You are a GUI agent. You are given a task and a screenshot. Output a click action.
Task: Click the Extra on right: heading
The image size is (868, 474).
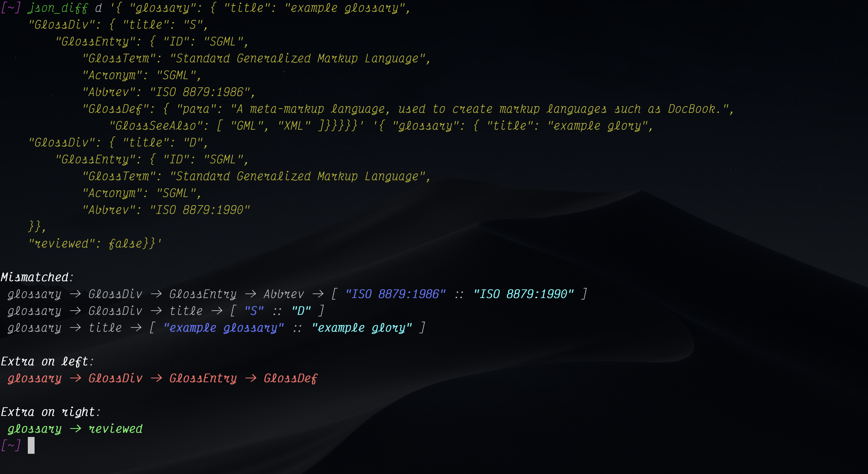click(x=51, y=412)
